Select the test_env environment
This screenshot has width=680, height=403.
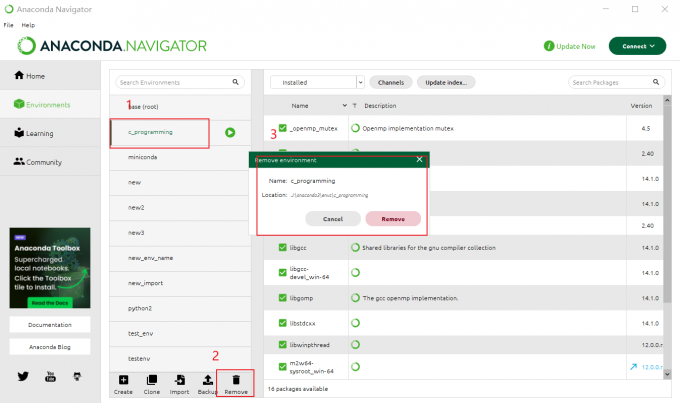pos(180,333)
